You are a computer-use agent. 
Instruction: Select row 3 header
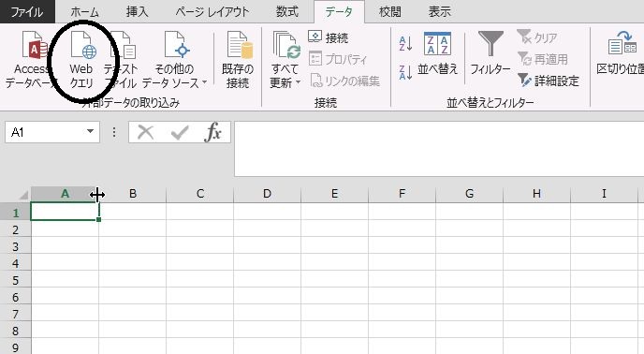pyautogui.click(x=15, y=246)
